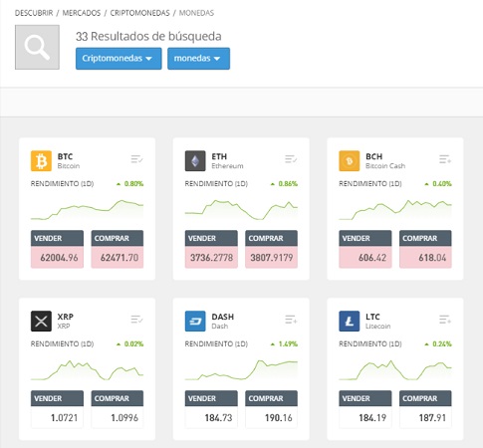
Task: Click ETH sell price 3736.2778
Action: coord(211,258)
